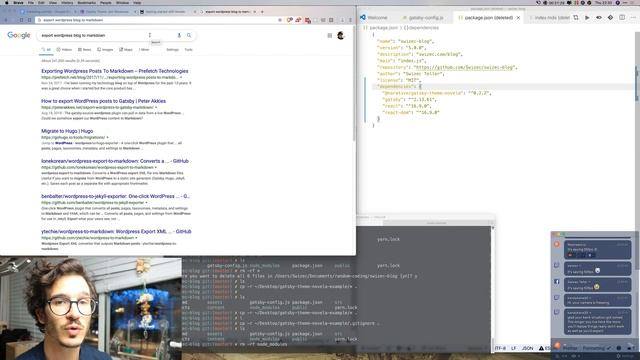Open How to export WordPress posts to Gatsby
The height and width of the screenshot is (360, 640).
[103, 101]
